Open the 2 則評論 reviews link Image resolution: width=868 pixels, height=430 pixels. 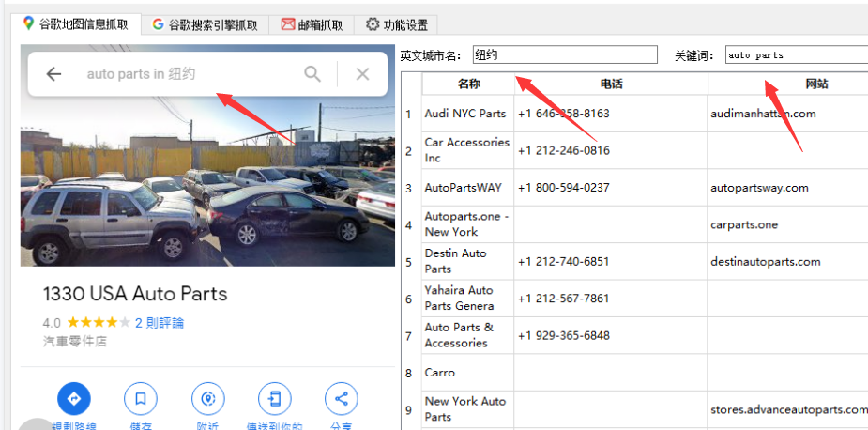point(160,323)
